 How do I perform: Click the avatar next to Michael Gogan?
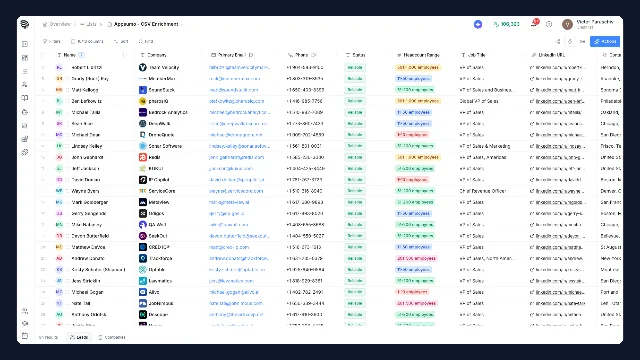59,292
